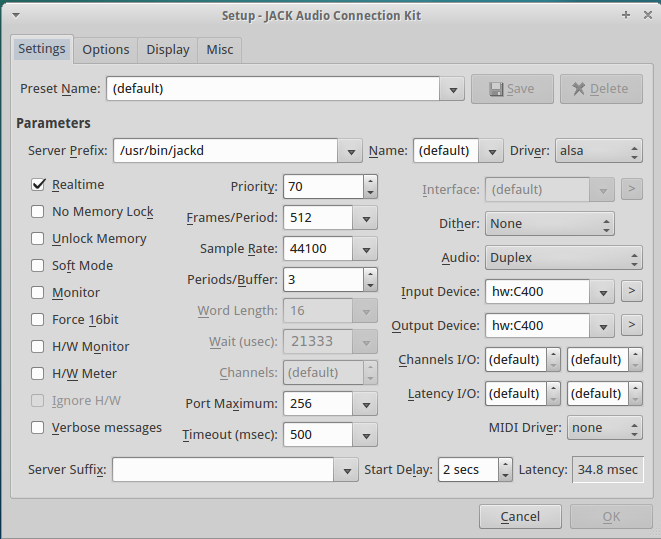Viewport: 661px width, 539px height.
Task: Click the '>' button beside Output Device
Action: click(x=631, y=325)
